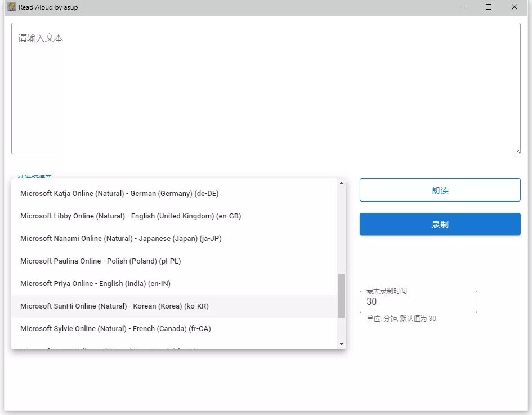Screen dimensions: 532x415
Task: Click the voice list scrollbar thumb
Action: [341, 296]
